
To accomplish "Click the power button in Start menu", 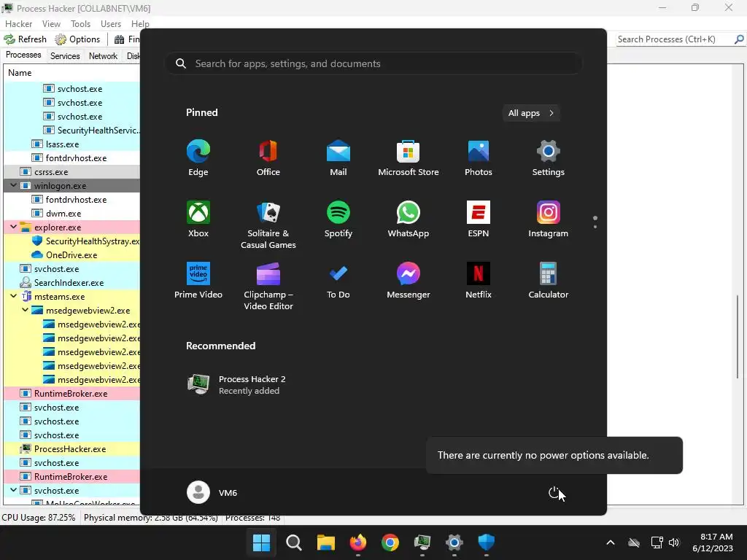I will click(554, 492).
